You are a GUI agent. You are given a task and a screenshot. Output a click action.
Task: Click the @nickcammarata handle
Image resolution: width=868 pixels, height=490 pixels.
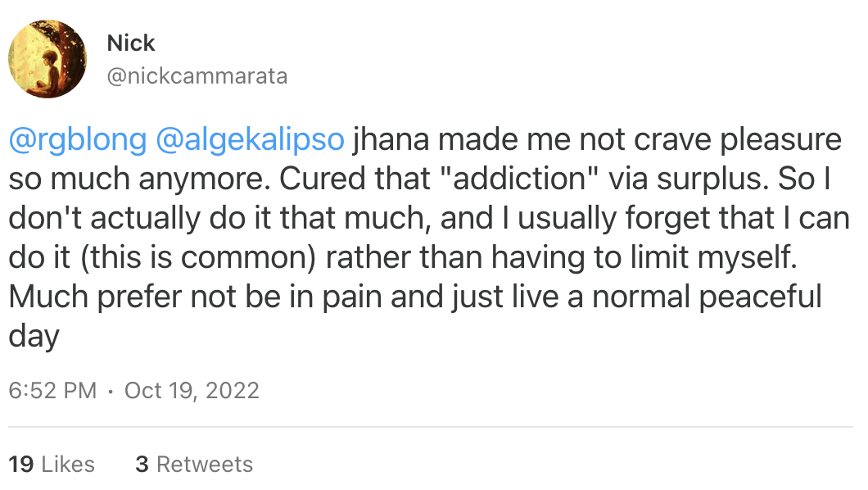tap(197, 75)
